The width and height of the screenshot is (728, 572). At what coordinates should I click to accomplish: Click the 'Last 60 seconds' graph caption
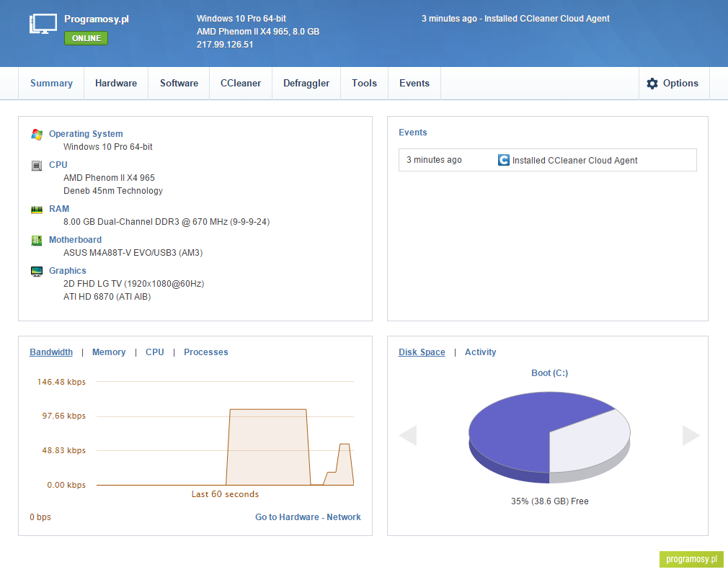225,494
